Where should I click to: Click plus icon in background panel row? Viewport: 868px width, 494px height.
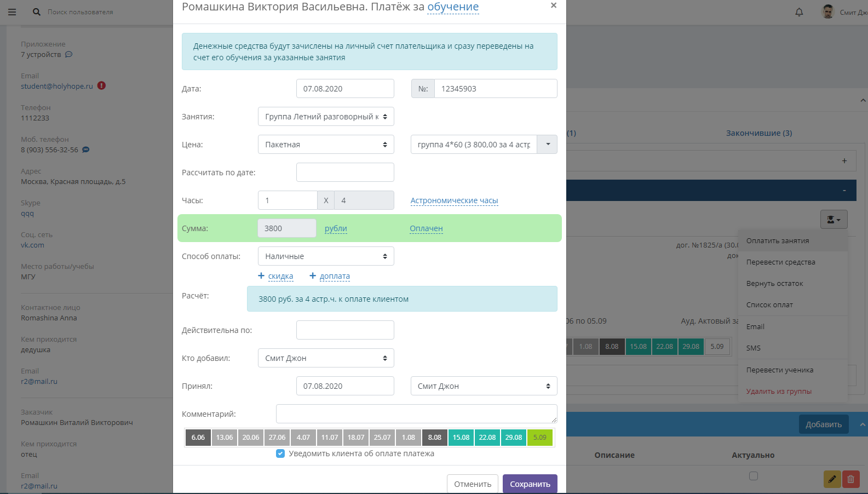[844, 161]
